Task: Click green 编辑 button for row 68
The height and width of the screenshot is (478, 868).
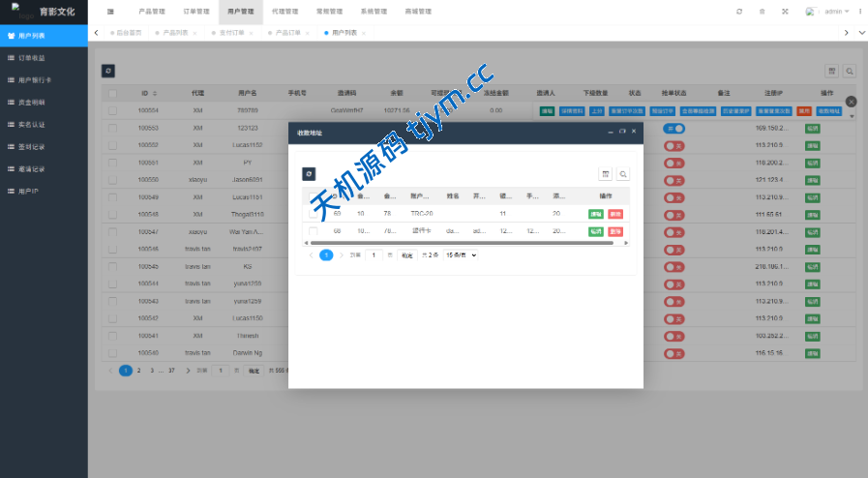Action: coord(596,231)
